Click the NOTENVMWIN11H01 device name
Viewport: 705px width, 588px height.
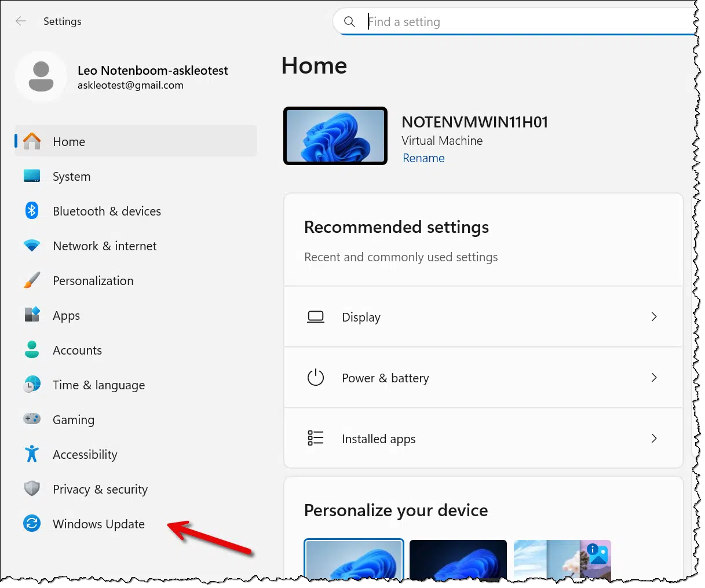coord(475,122)
